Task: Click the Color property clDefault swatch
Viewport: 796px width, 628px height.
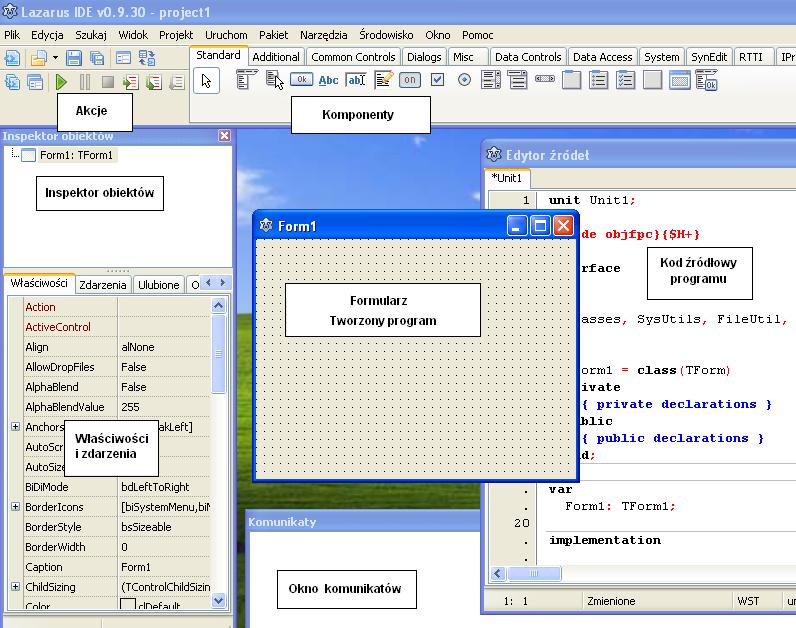Action: (x=128, y=604)
